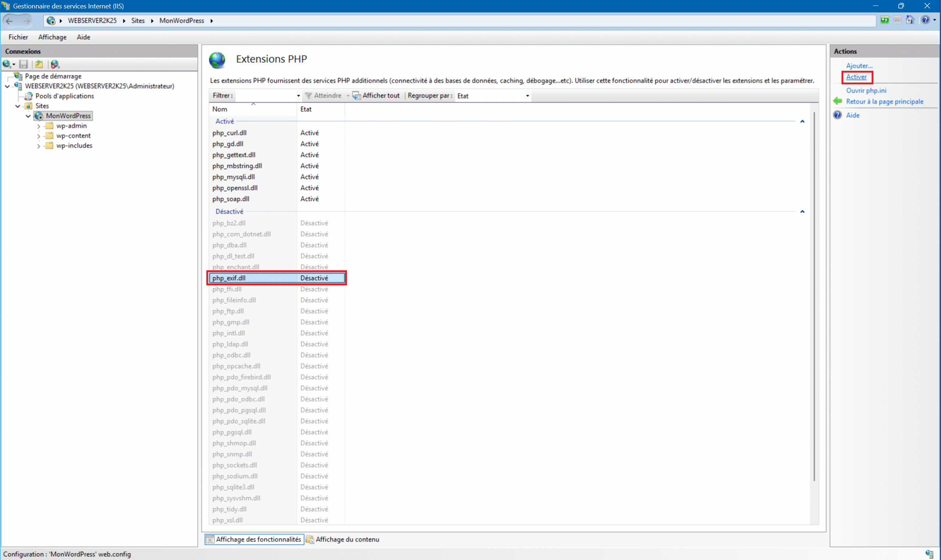941x560 pixels.
Task: Click the Activer action link
Action: (x=856, y=77)
